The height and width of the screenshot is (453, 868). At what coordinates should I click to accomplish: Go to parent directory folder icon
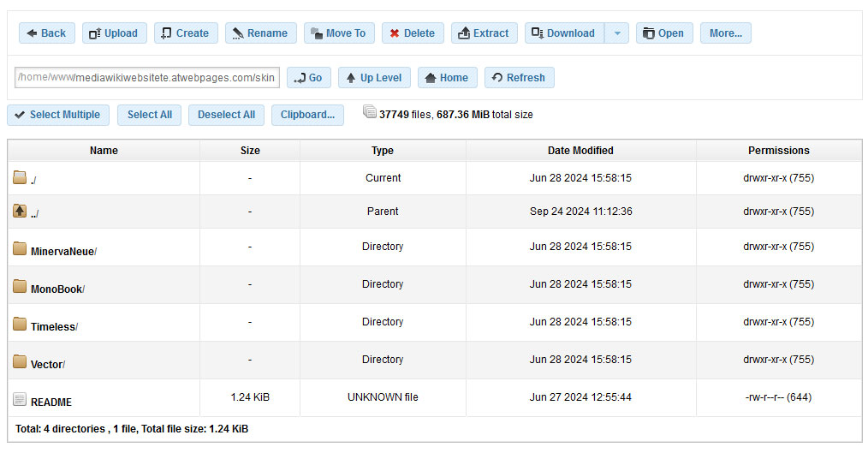click(x=20, y=212)
